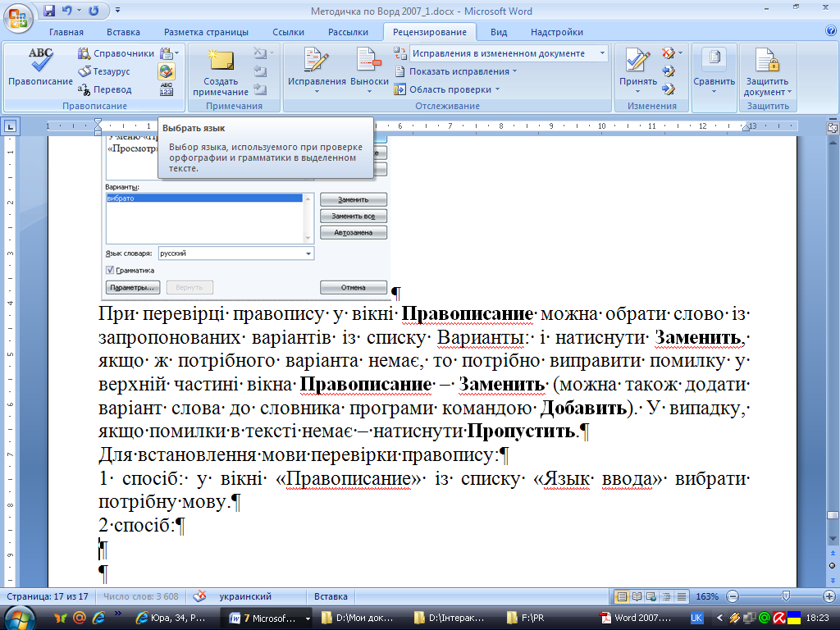Accept change with Принять
The height and width of the screenshot is (630, 840).
coord(637,71)
